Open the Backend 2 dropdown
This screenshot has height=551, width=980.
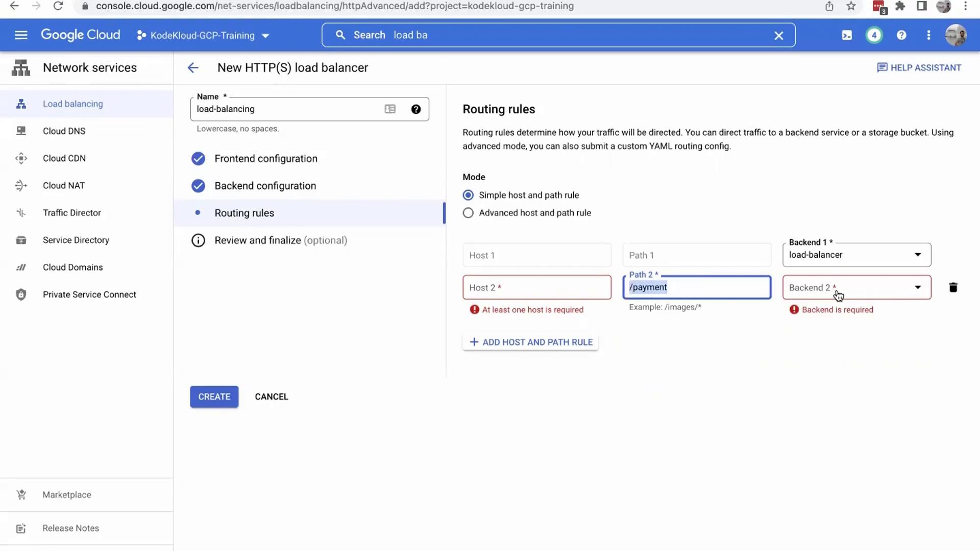click(x=856, y=288)
